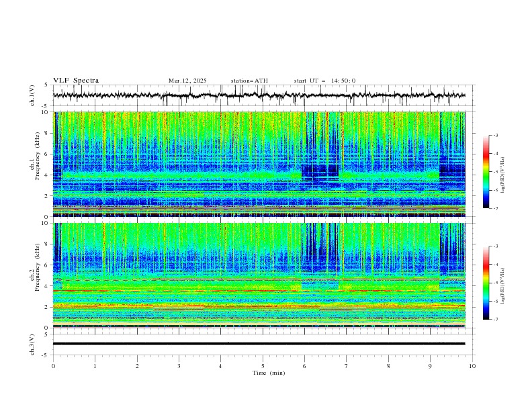This screenshot has height=411, width=532.
Task: Click the "0" tick label on the time axis
Action: pos(53,366)
